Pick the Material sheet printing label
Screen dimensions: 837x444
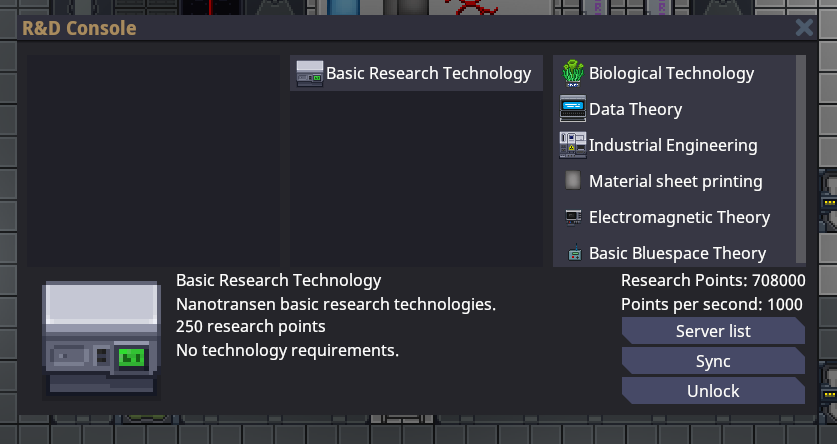(x=675, y=181)
